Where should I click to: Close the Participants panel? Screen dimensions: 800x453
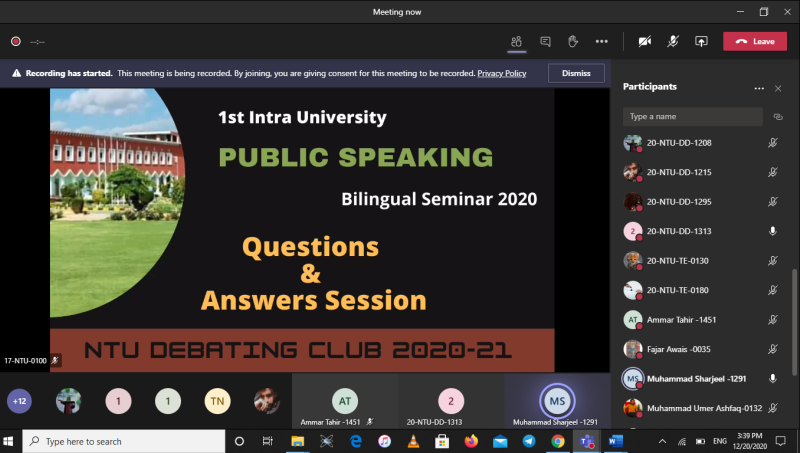pos(778,88)
